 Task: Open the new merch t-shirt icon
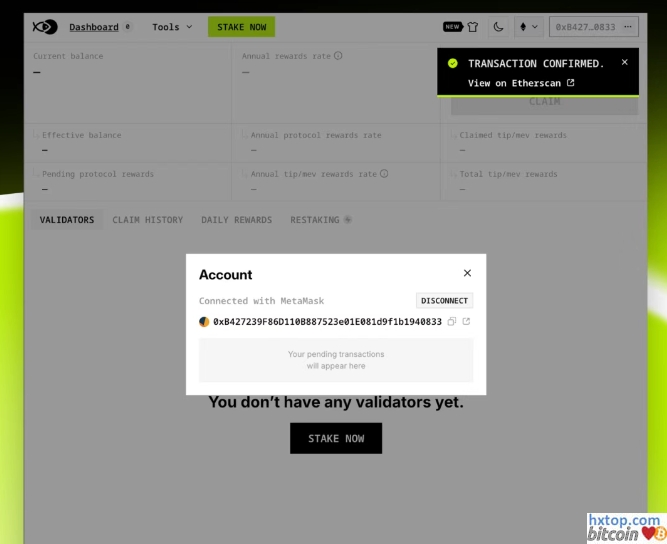[x=472, y=27]
